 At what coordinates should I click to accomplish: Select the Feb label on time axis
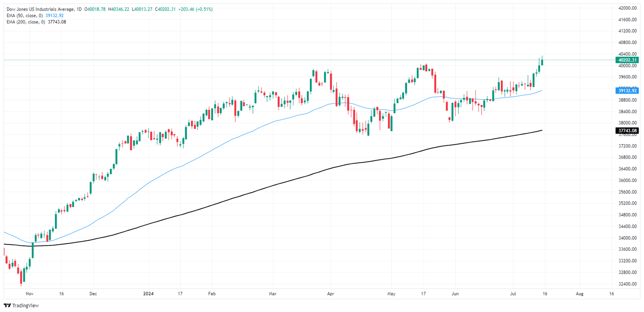(211, 294)
